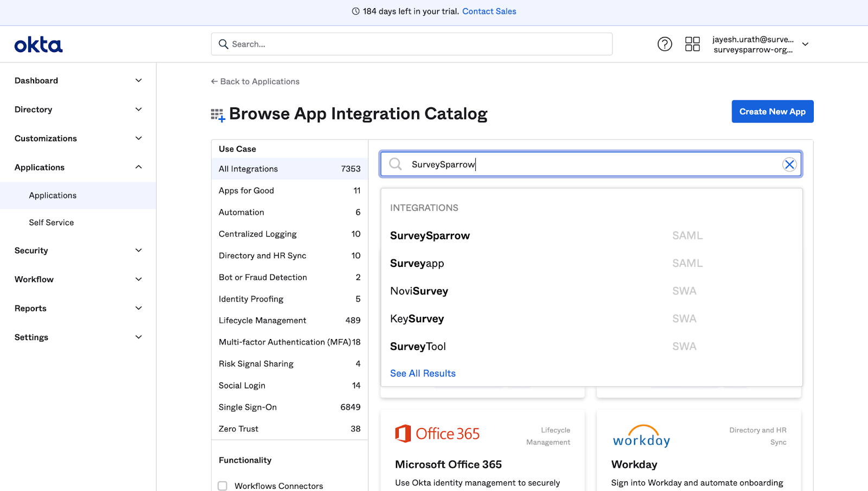Viewport: 868px width, 491px height.
Task: Clear the catalog search with X icon
Action: [789, 164]
